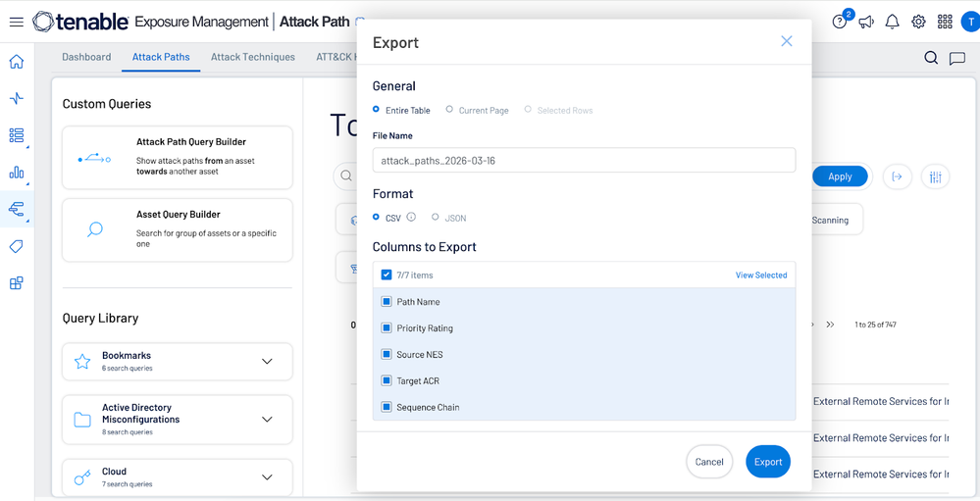
Task: Click the View Selected link
Action: [761, 275]
